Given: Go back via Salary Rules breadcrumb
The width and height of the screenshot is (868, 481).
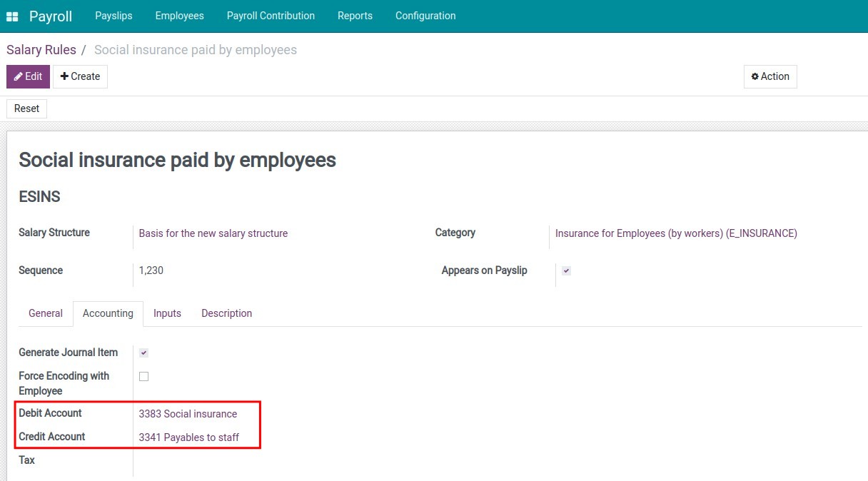Looking at the screenshot, I should (x=41, y=49).
